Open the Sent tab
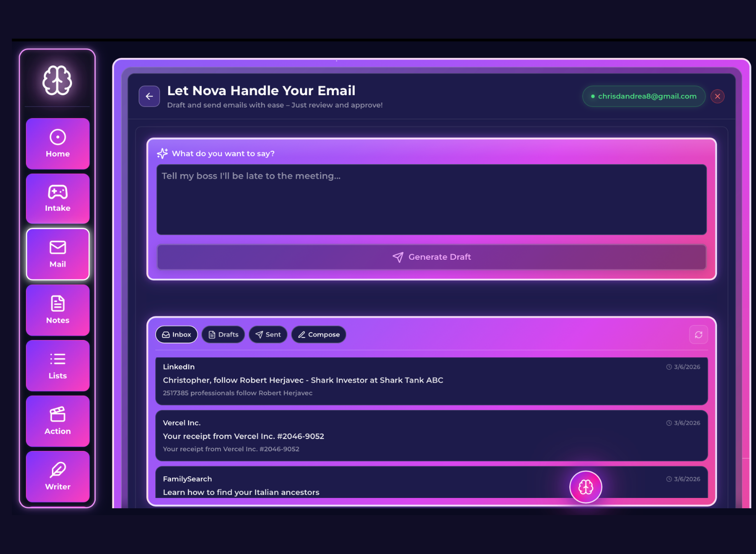Screen dimensions: 756x554 point(268,334)
